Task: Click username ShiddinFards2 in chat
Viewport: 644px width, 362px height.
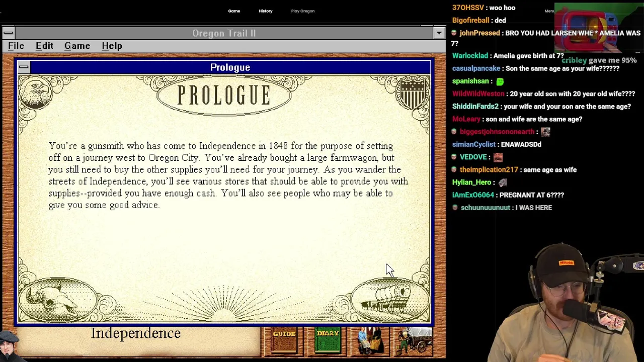Action: pos(475,106)
